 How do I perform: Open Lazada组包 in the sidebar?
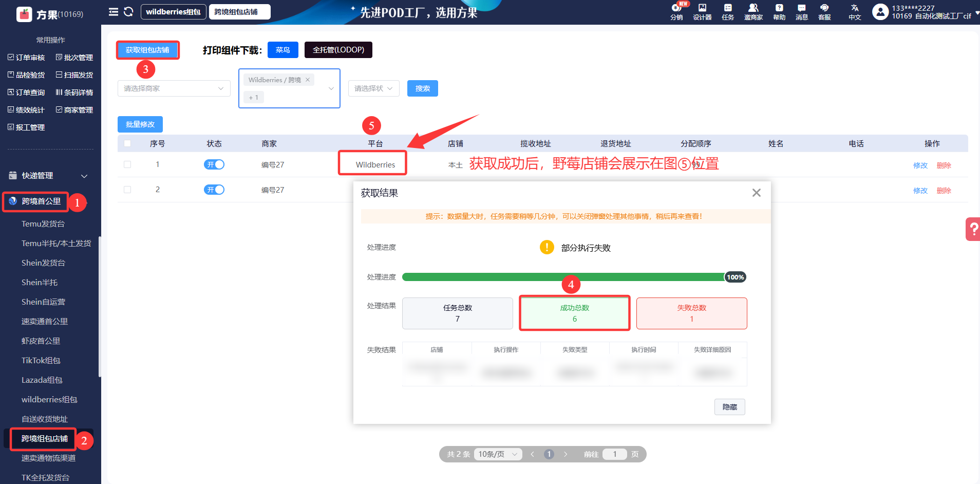pyautogui.click(x=42, y=380)
